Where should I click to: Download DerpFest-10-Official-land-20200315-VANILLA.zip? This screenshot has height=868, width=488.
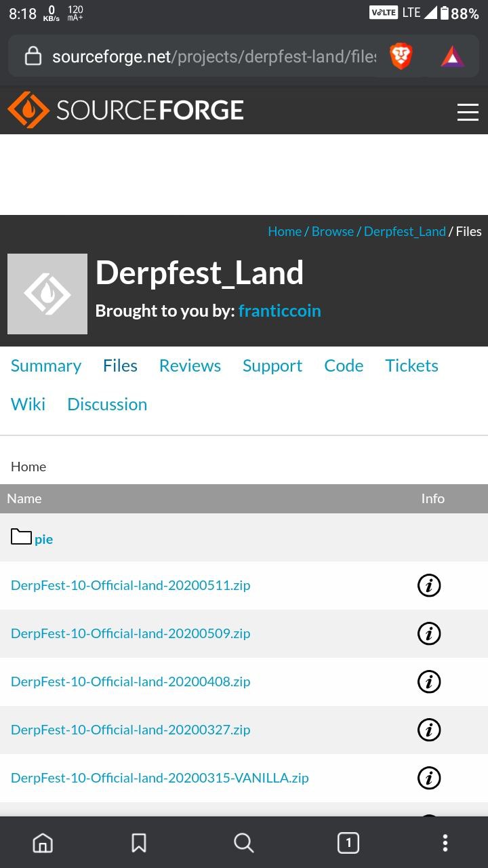(160, 778)
